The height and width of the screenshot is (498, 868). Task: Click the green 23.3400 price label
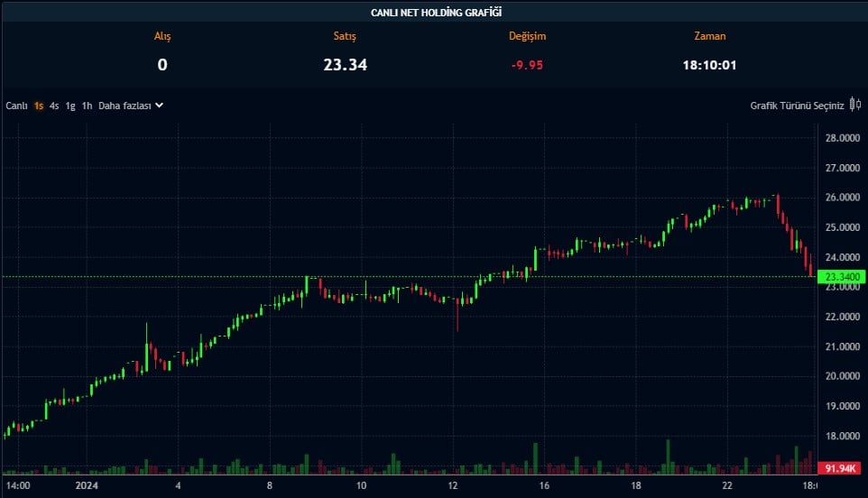842,278
